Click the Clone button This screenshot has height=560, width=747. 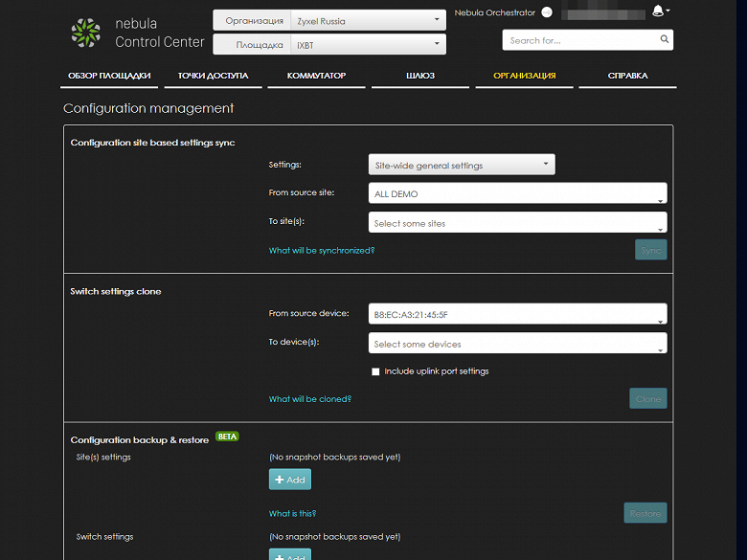[648, 398]
